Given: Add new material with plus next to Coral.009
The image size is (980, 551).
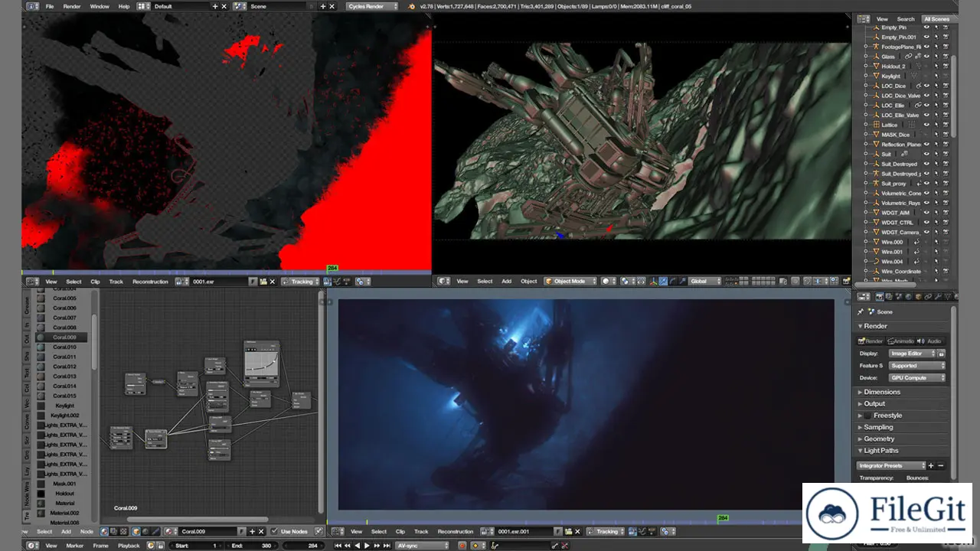Looking at the screenshot, I should [252, 531].
